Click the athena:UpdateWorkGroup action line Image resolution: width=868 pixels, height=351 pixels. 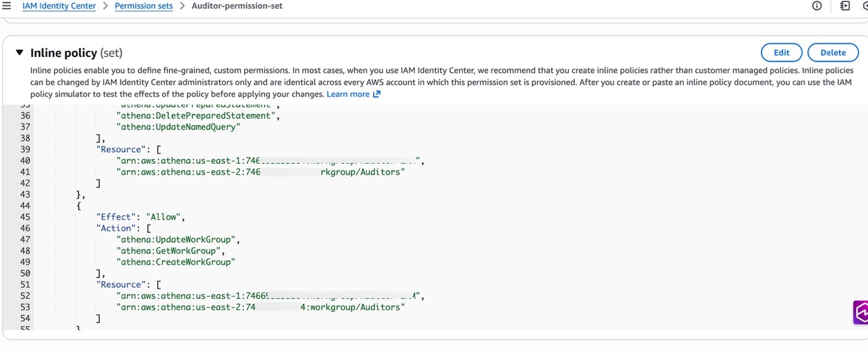click(x=178, y=239)
